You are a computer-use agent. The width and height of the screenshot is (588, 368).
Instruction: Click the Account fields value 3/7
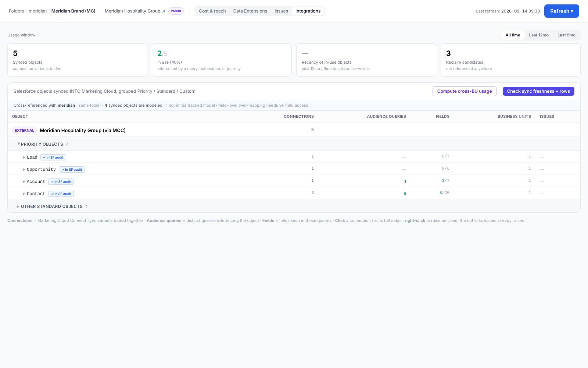(445, 181)
